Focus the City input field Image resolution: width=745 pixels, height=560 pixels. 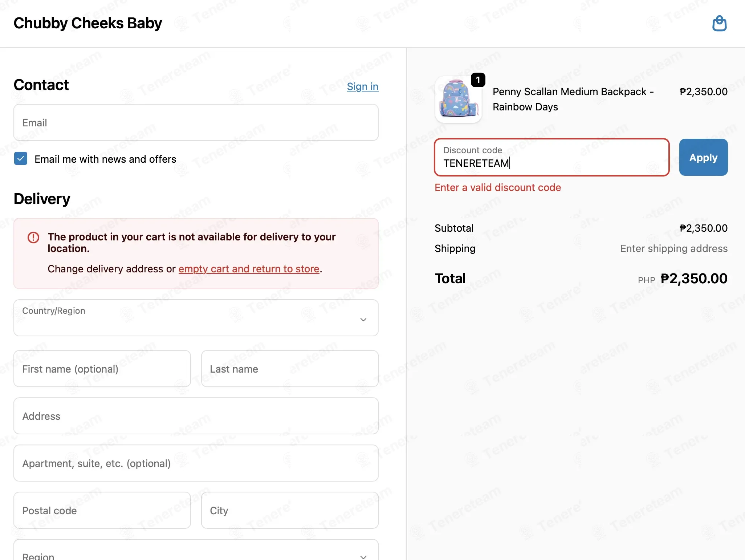click(290, 510)
